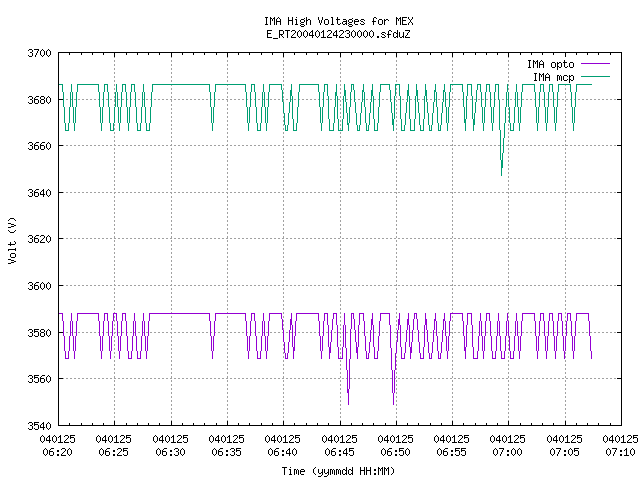Select the 3600 y-axis tick label
The image size is (640, 480).
click(39, 286)
